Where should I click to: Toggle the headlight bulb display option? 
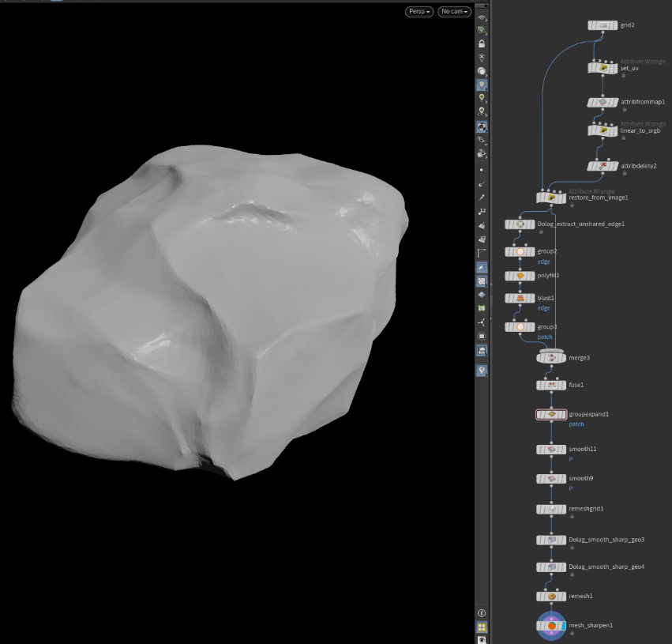pos(482,85)
